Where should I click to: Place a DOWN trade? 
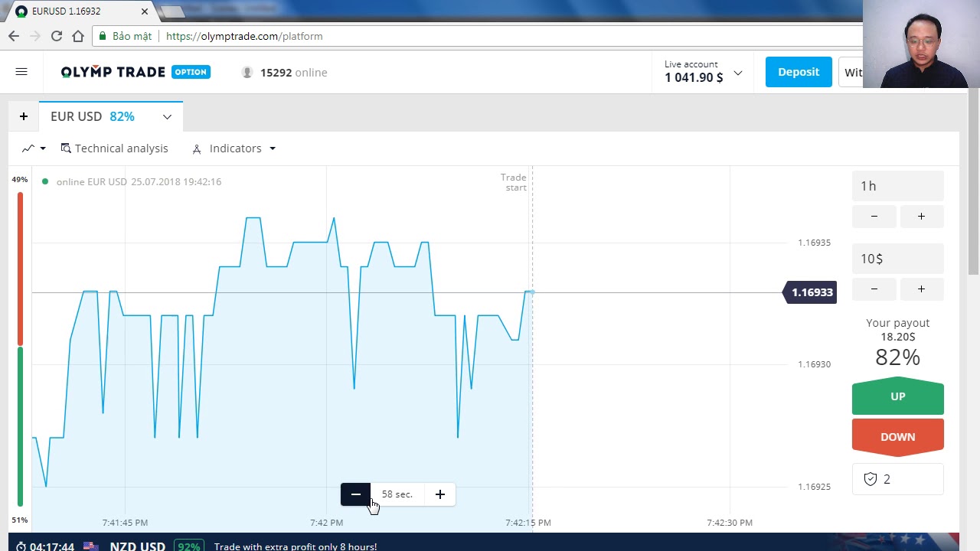[898, 437]
